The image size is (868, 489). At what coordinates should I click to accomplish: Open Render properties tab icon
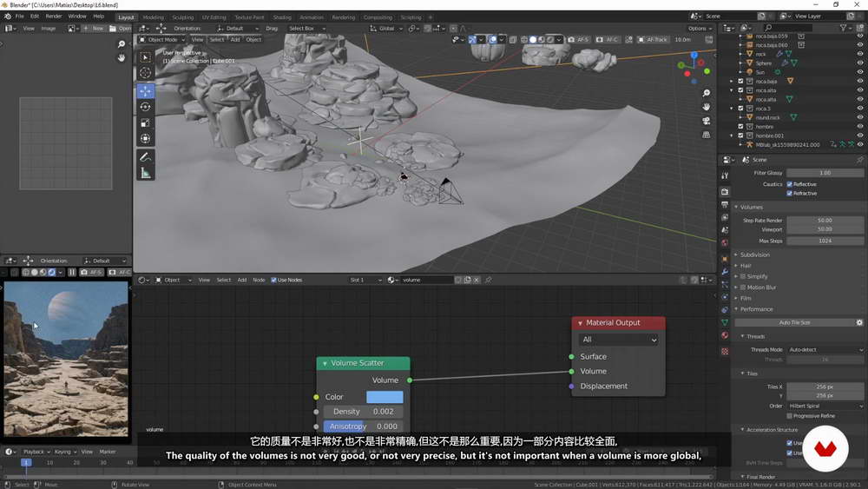tap(725, 192)
